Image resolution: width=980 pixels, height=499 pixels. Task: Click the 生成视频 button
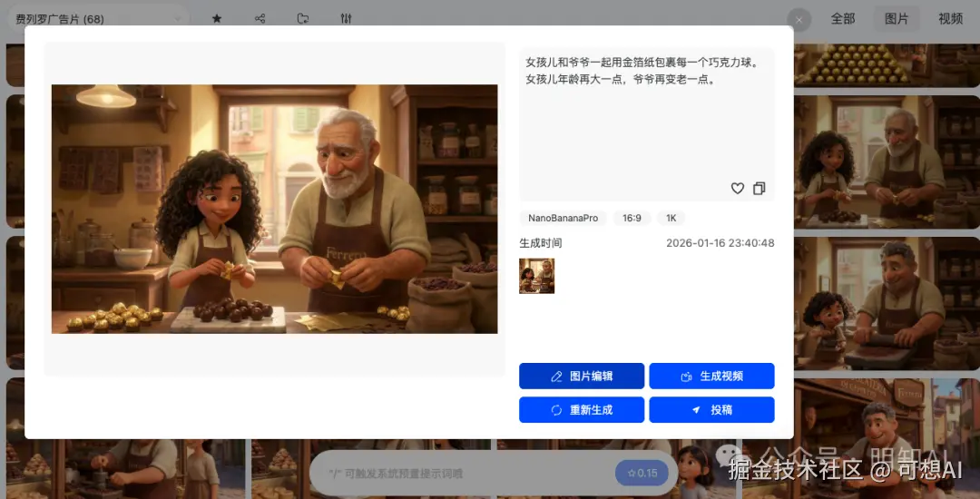(x=712, y=376)
